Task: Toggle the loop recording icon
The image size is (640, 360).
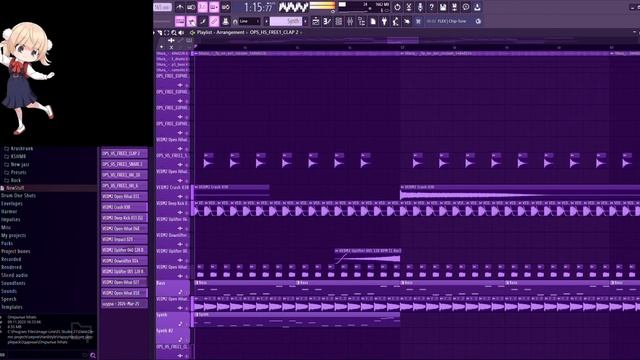Action: point(225,7)
